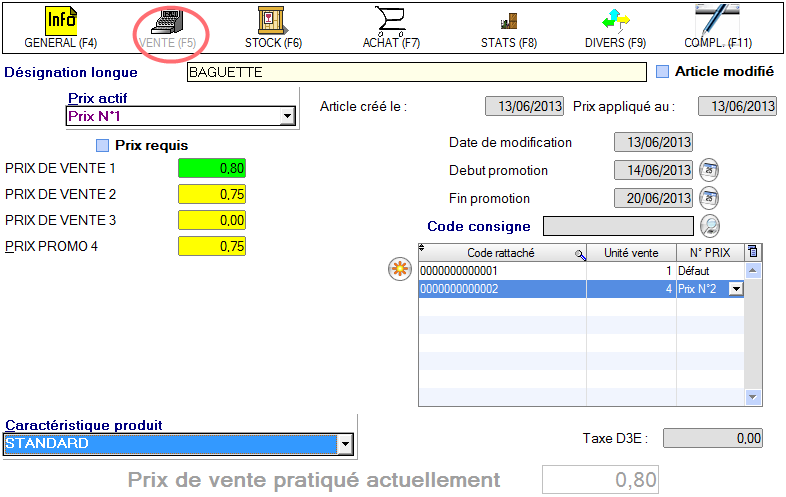Click the Unité vente column header

click(631, 253)
